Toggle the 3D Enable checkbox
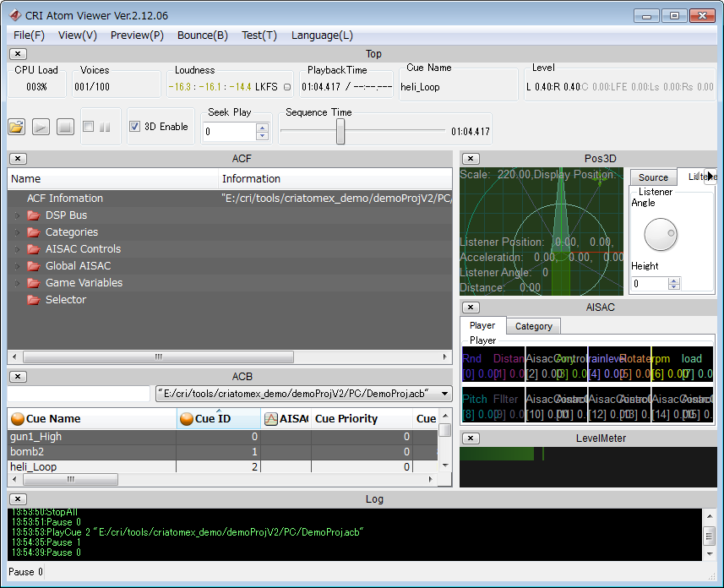This screenshot has height=588, width=724. (x=134, y=126)
